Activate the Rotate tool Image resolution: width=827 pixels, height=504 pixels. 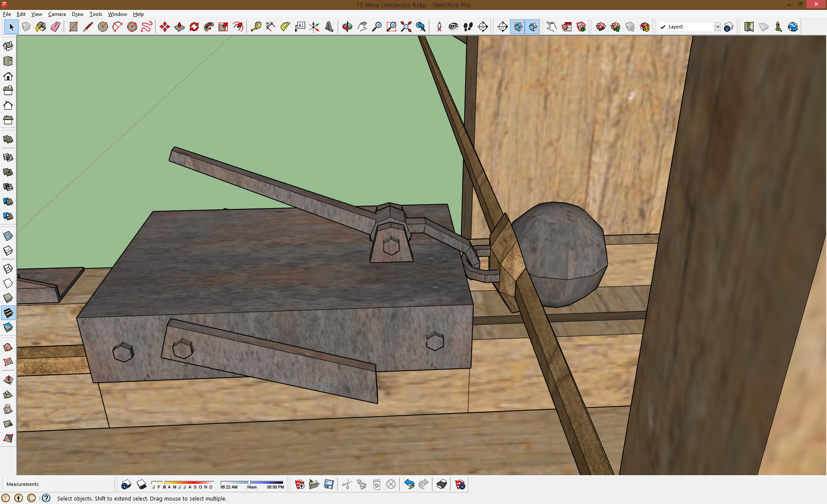click(194, 27)
